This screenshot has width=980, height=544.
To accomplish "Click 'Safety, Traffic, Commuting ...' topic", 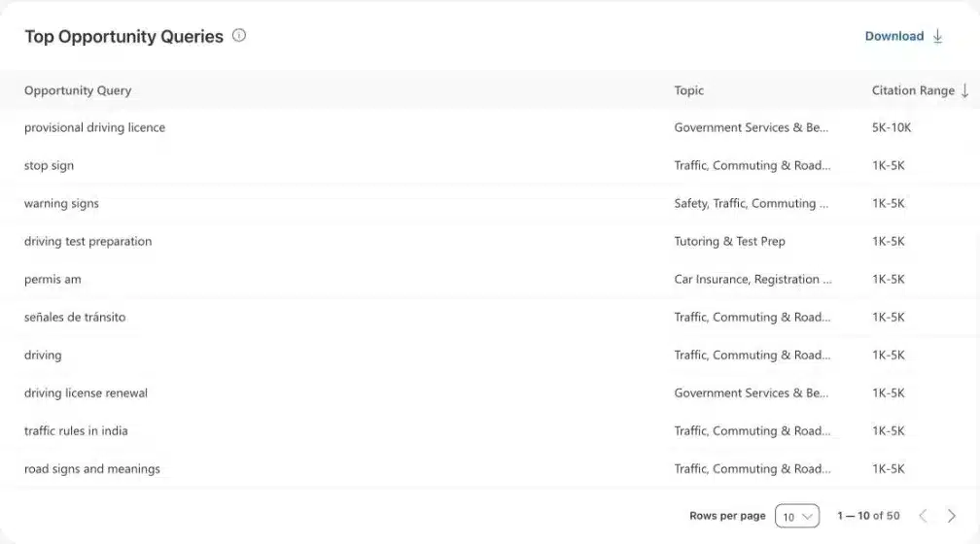I will (751, 204).
